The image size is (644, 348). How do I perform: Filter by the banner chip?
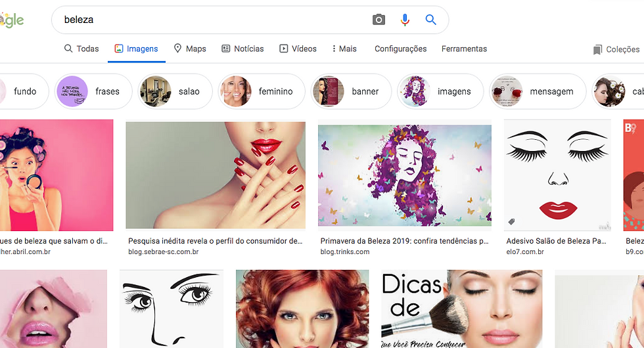point(351,91)
